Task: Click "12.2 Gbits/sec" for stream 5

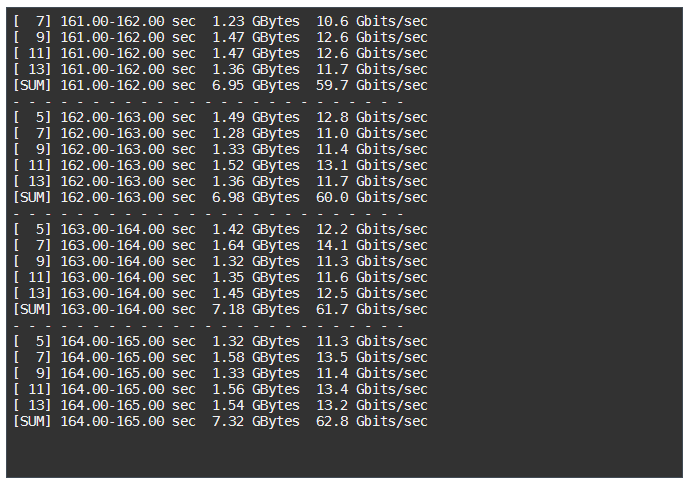Action: (x=372, y=229)
